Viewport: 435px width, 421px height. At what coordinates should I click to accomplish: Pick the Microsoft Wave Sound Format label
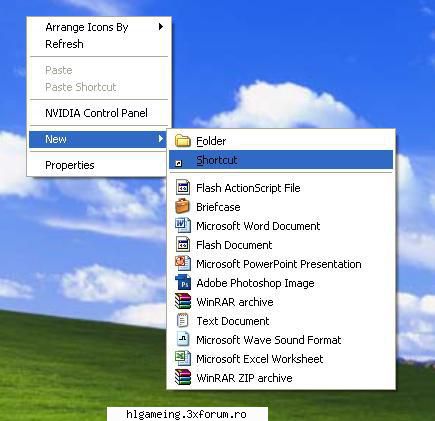tap(269, 340)
